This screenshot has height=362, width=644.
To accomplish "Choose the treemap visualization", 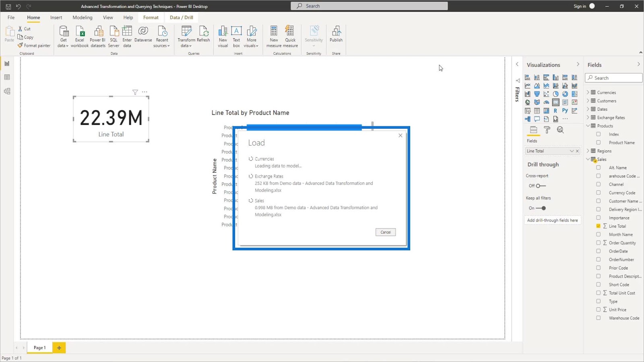I will tap(574, 94).
